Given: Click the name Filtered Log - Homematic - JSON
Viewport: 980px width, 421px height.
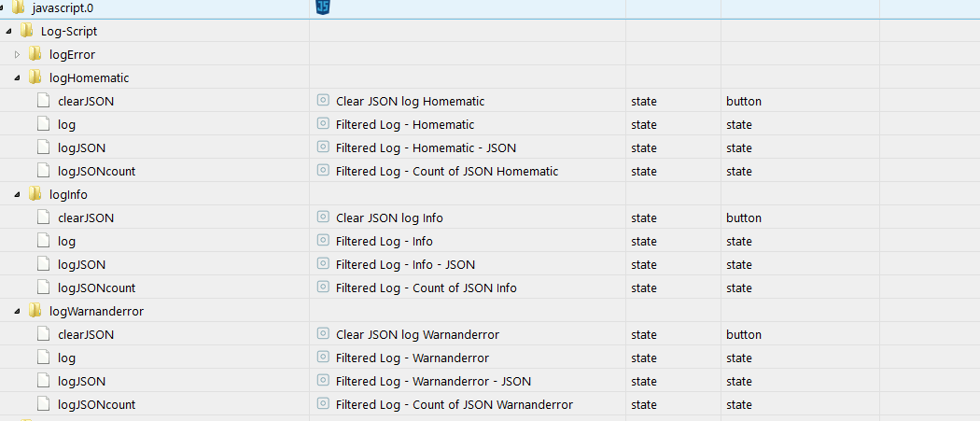Looking at the screenshot, I should tap(426, 147).
